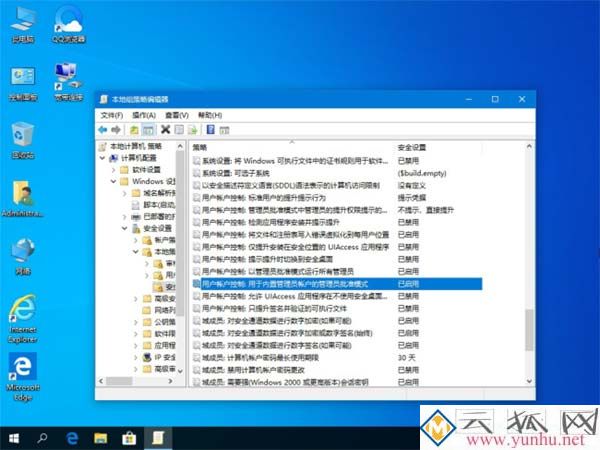Click the blue Help book toolbar icon
The image size is (600, 450).
(210, 130)
